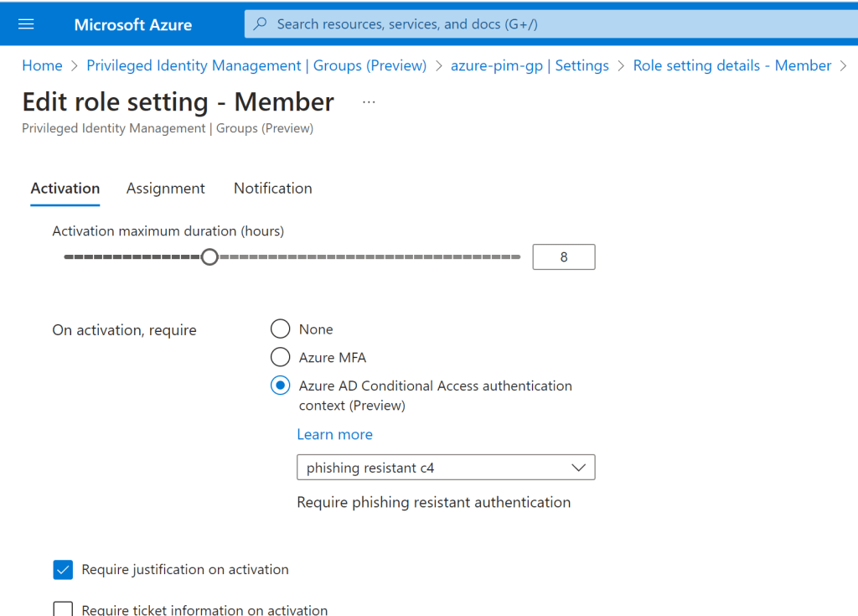
Task: Go to Role setting details - Member breadcrumb
Action: [731, 65]
